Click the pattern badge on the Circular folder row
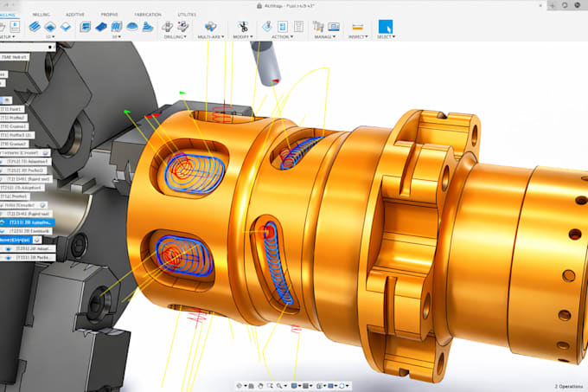This screenshot has width=588, height=392. coord(46,152)
